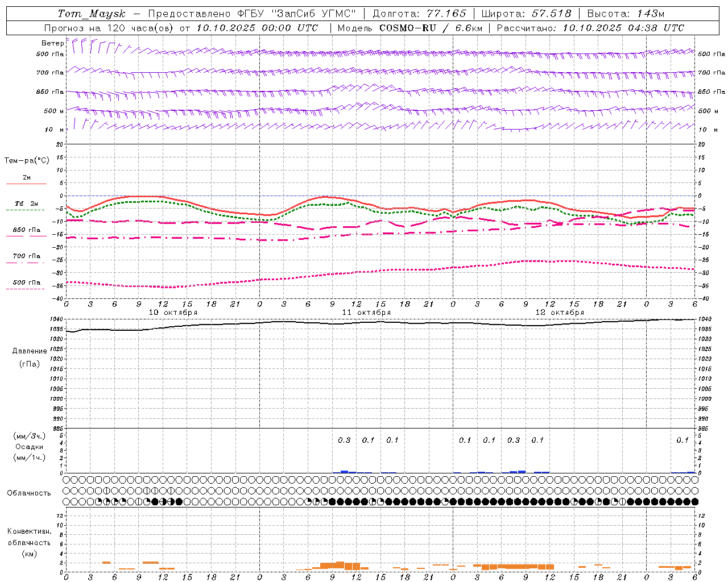Click the 'Рассчитано: 10.10.2025 04:38 UTC' timestamp

tap(591, 28)
